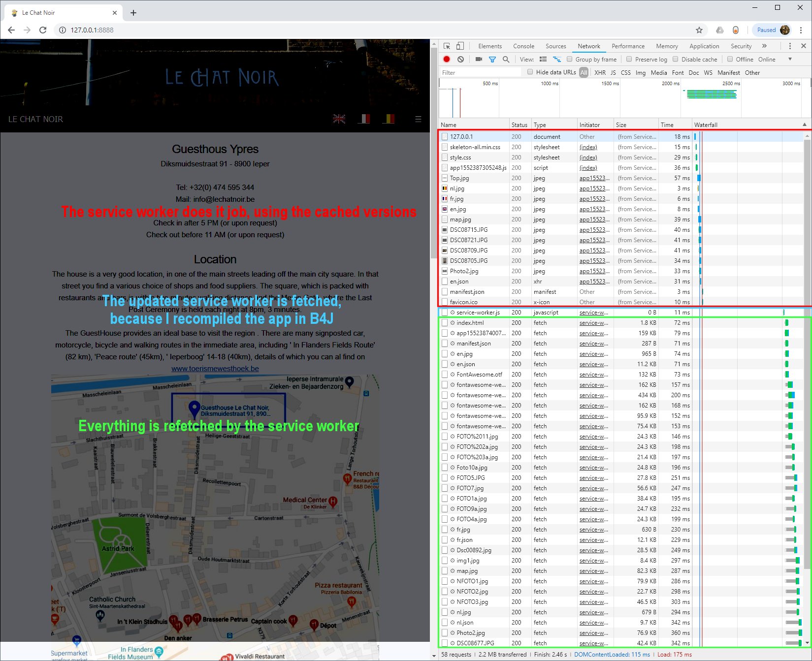This screenshot has height=661, width=812.
Task: Click the address bar URL 127.0.0.1:8888
Action: (x=92, y=30)
